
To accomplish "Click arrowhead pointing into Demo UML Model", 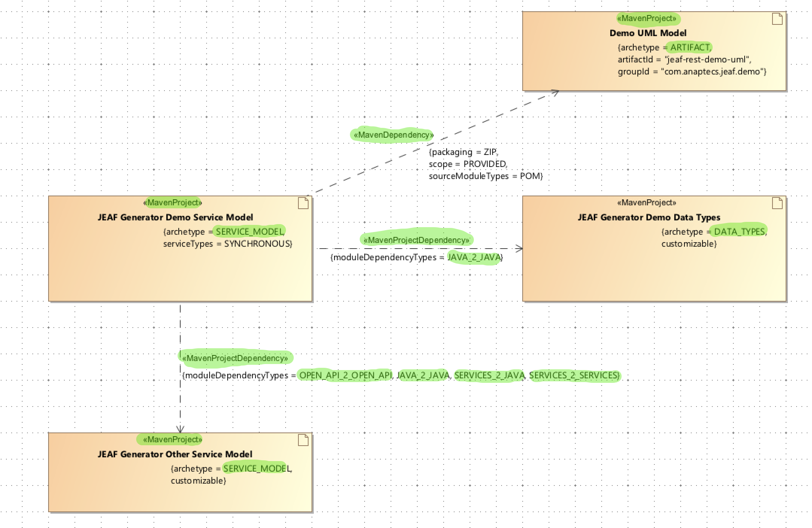I will pos(555,93).
